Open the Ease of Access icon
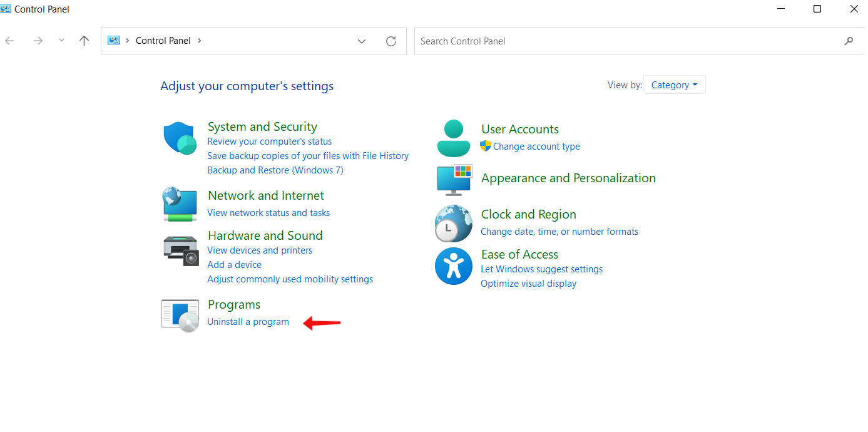 point(453,266)
